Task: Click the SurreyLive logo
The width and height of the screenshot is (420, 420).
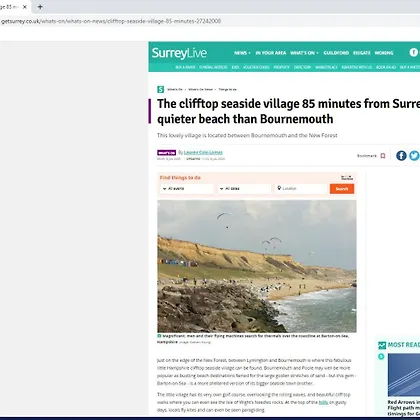Action: [179, 53]
